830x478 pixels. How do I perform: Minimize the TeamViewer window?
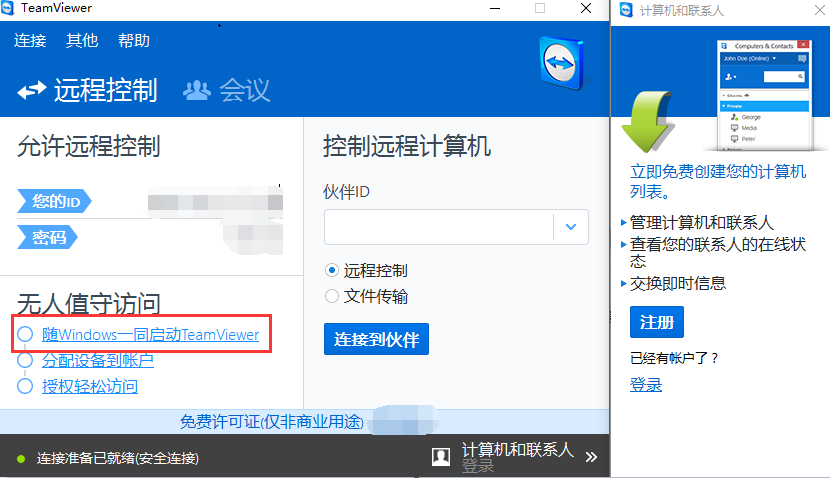pyautogui.click(x=495, y=8)
